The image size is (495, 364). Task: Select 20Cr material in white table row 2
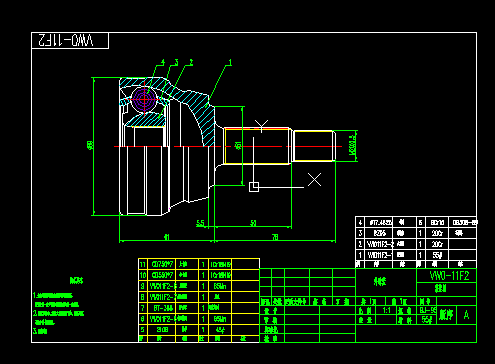pyautogui.click(x=437, y=244)
